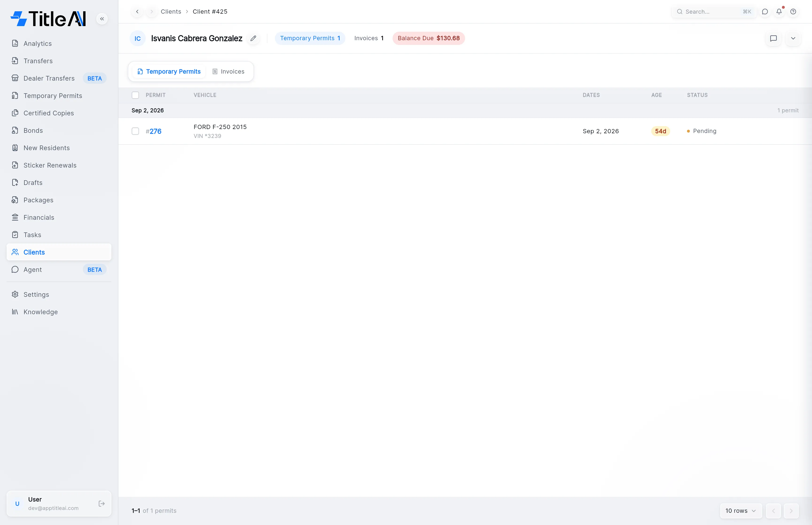Screen dimensions: 812x525
Task: Click the pencil edit icon beside client name
Action: [x=253, y=38]
